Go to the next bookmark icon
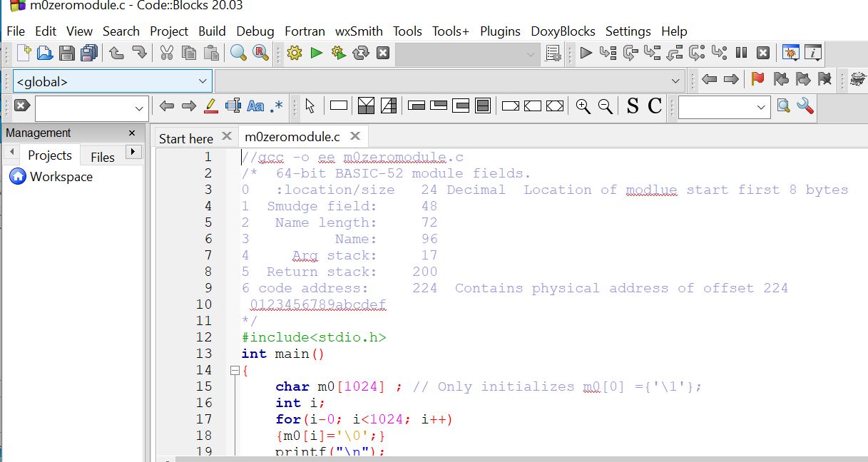 (x=803, y=79)
